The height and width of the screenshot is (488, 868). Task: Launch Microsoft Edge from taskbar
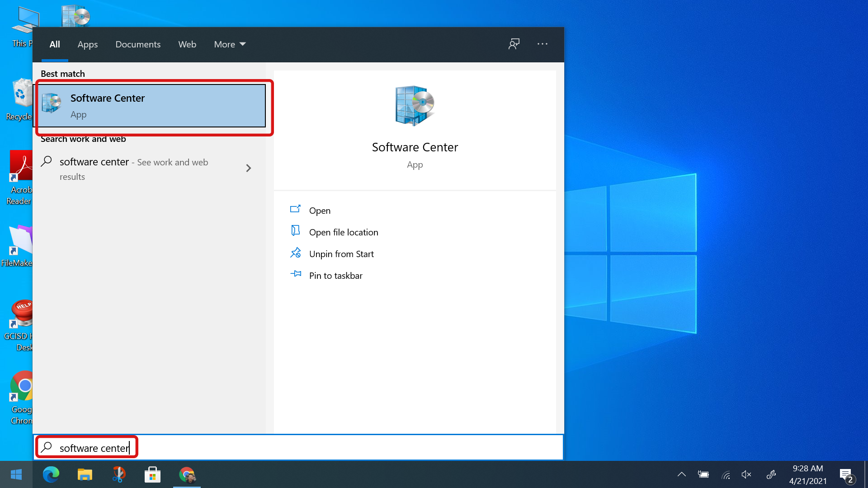(x=51, y=474)
